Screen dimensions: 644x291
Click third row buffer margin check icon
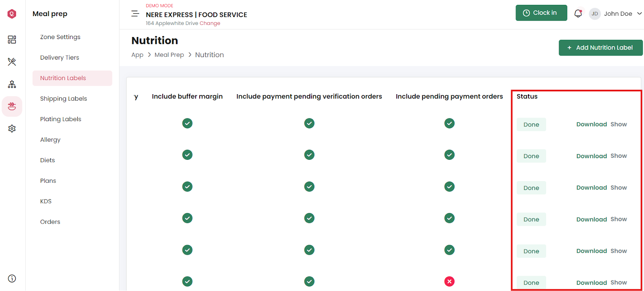pos(187,187)
